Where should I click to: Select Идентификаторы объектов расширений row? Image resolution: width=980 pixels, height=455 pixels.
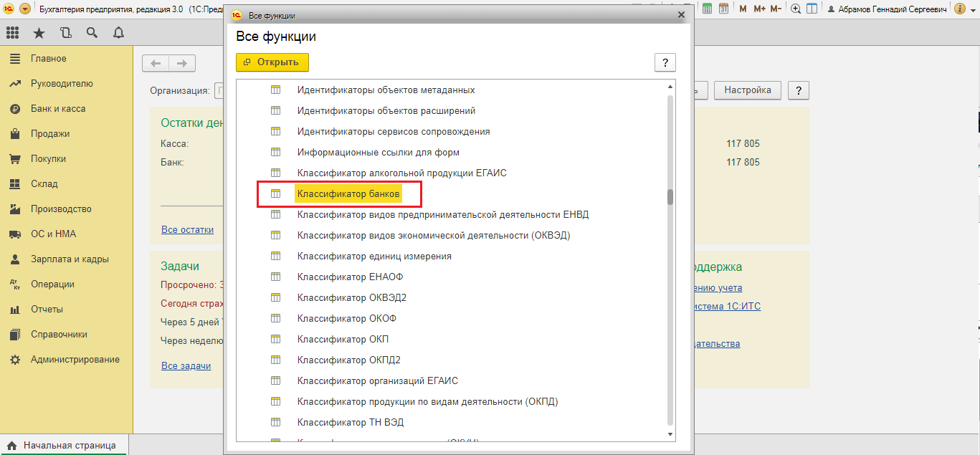pyautogui.click(x=386, y=111)
